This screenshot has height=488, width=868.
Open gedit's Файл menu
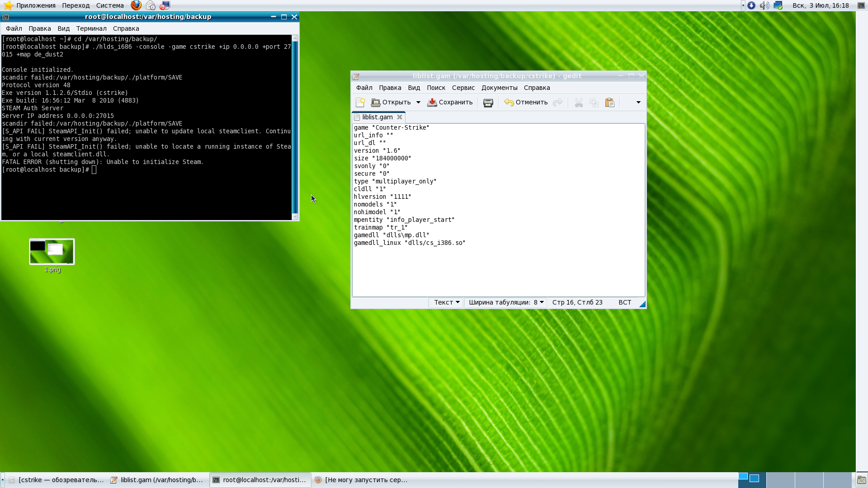(x=364, y=88)
